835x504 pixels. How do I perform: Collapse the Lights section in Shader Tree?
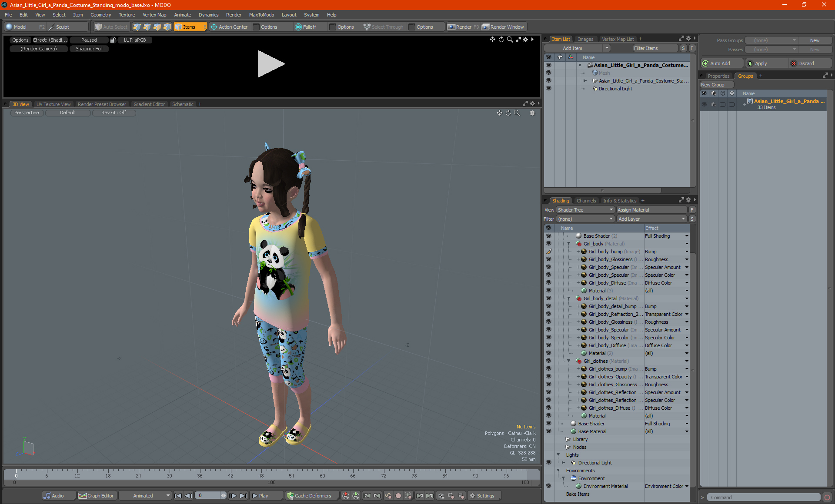[558, 455]
